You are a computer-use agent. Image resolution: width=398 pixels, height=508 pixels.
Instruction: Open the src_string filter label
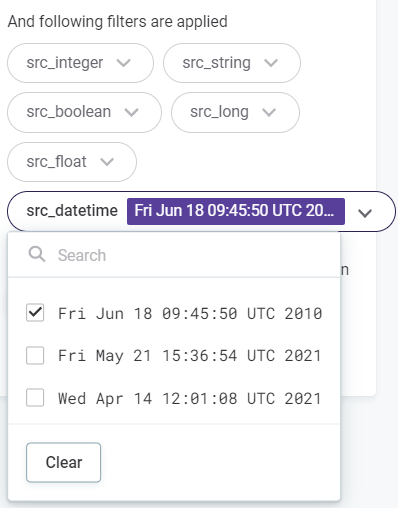click(216, 63)
